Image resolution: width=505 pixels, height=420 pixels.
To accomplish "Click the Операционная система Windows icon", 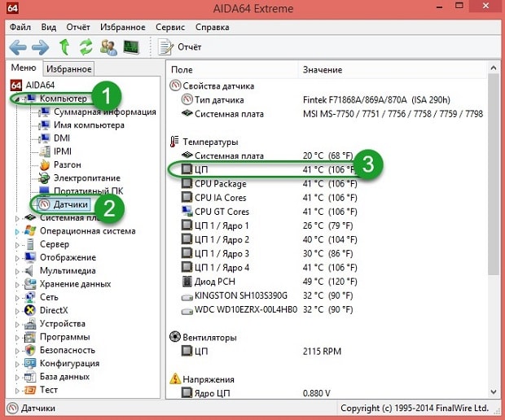I will coord(30,231).
